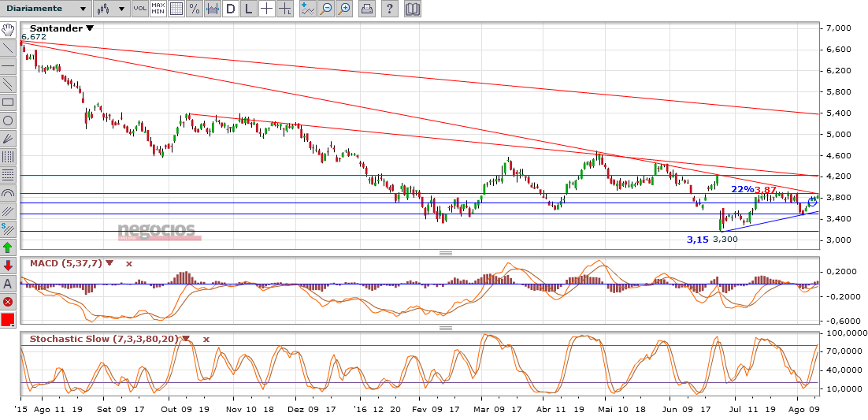
Task: Select the circle drawing tool
Action: click(x=8, y=121)
